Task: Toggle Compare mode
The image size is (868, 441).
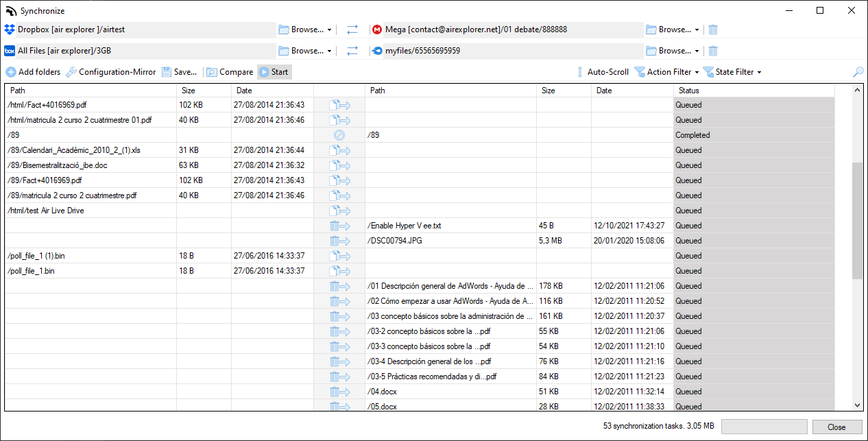Action: (230, 71)
